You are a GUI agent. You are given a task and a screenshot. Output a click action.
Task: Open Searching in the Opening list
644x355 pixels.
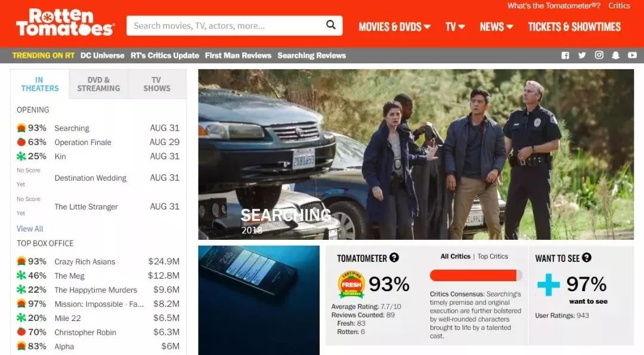pos(72,128)
